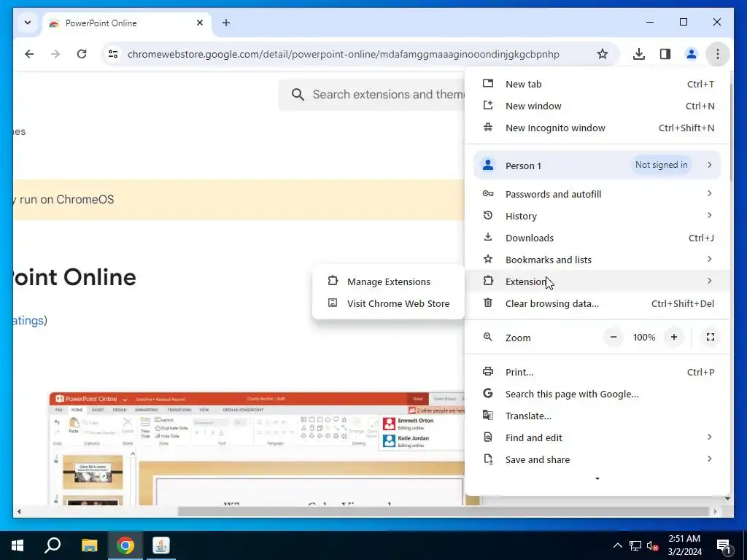Click the Extensions menu item
The height and width of the screenshot is (560, 747).
coord(597,281)
